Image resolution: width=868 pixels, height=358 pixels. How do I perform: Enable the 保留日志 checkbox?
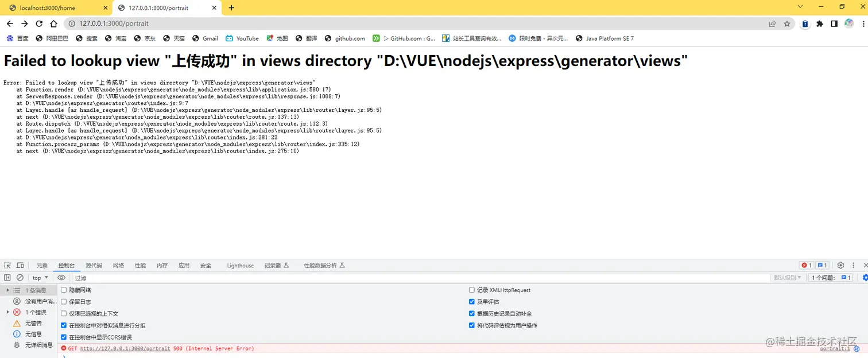point(64,302)
